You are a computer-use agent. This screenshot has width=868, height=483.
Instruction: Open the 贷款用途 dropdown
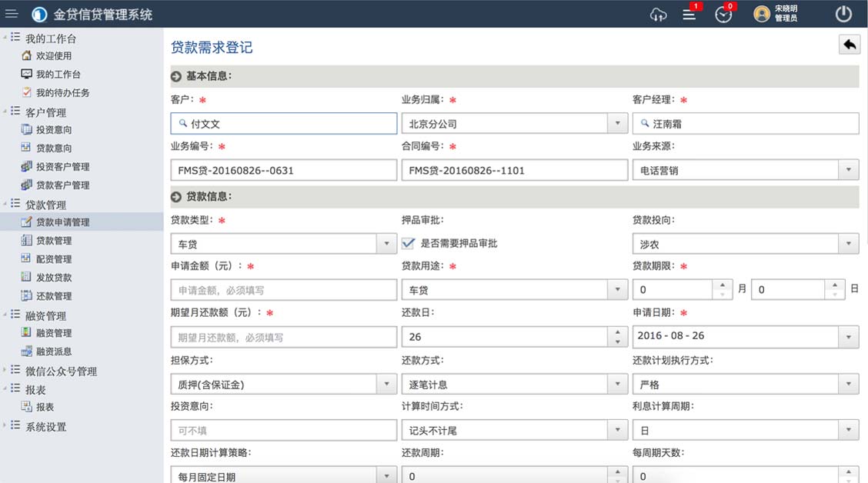pos(617,289)
